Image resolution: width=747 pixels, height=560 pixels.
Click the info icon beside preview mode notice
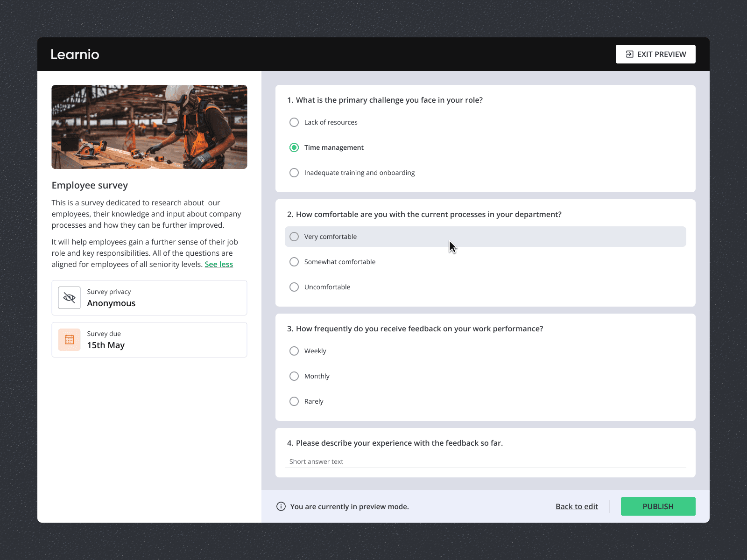coord(281,506)
